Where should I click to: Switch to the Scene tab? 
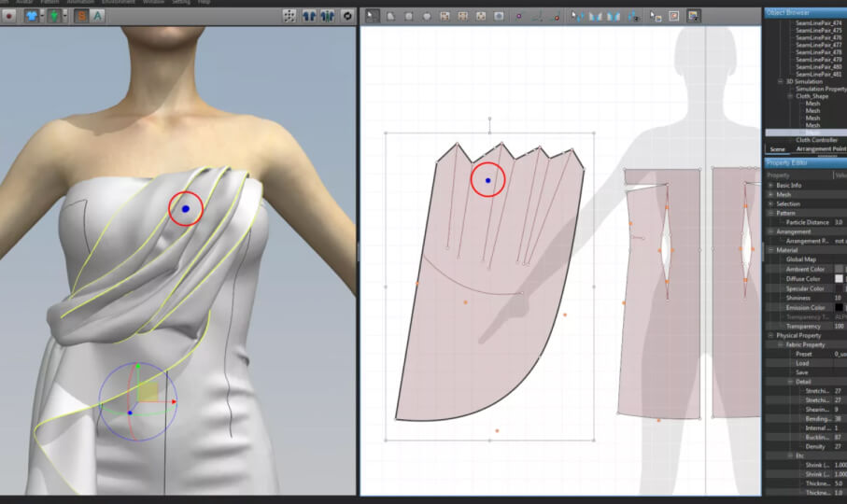click(x=777, y=149)
